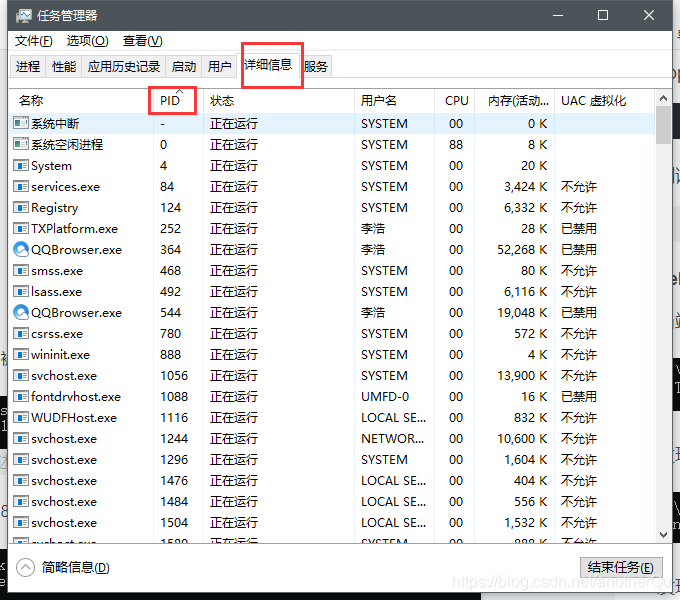Click the csrss.exe process icon
Image resolution: width=680 pixels, height=600 pixels.
(21, 333)
